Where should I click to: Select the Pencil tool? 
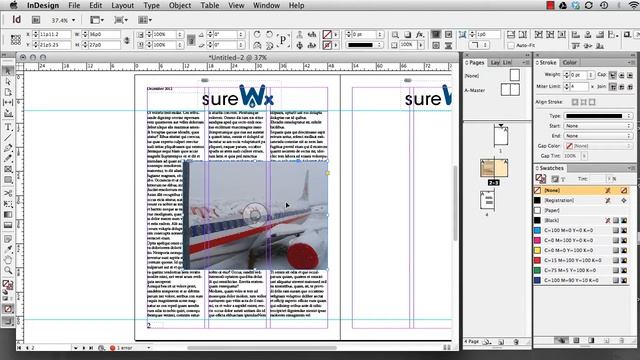pyautogui.click(x=8, y=158)
